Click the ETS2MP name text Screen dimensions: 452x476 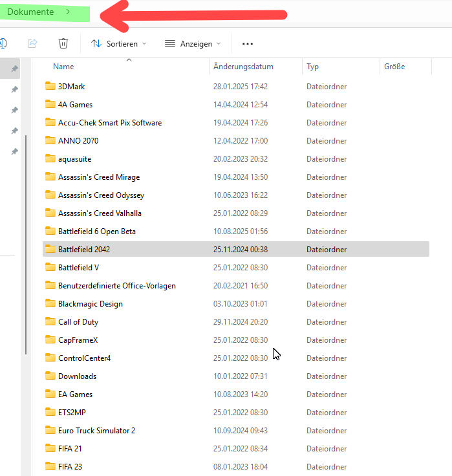click(x=72, y=413)
